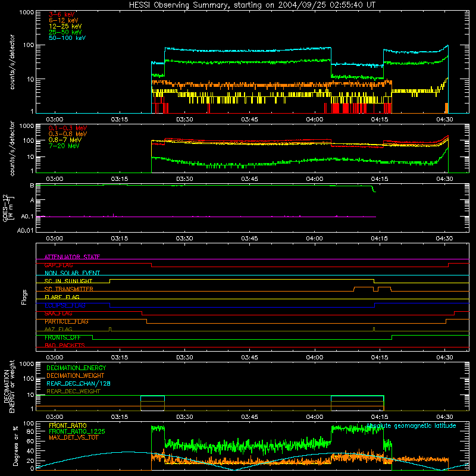This screenshot has height=476, width=476.
Task: Click the AAZ_FLAG label
Action: tap(58, 329)
